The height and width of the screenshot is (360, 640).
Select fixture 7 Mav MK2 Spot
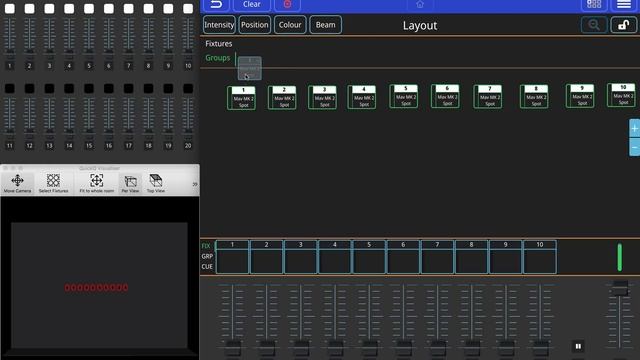pyautogui.click(x=488, y=97)
